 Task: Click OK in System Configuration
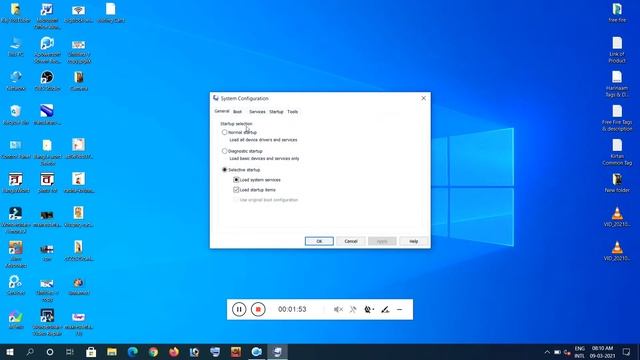[x=319, y=241]
